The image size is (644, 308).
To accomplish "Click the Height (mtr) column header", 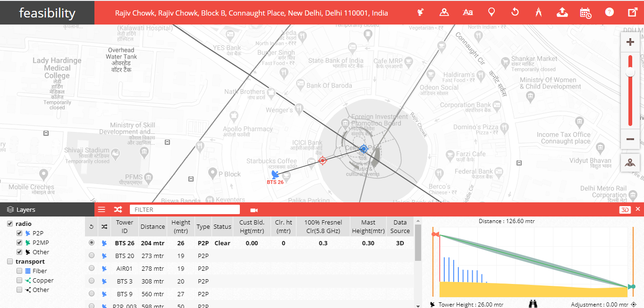I will click(181, 226).
